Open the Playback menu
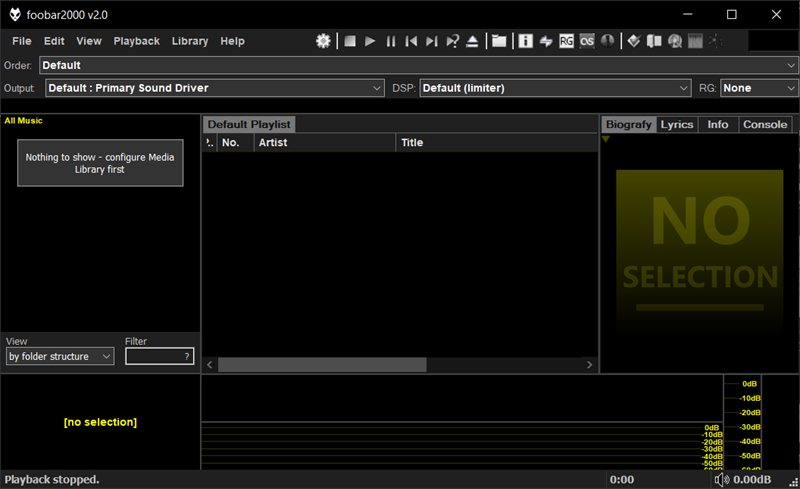The image size is (800, 489). 136,41
